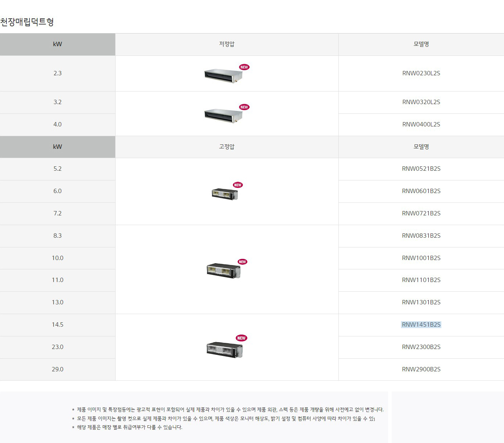Click the 10.0 kW capacity cell
This screenshot has width=504, height=443.
click(x=58, y=258)
